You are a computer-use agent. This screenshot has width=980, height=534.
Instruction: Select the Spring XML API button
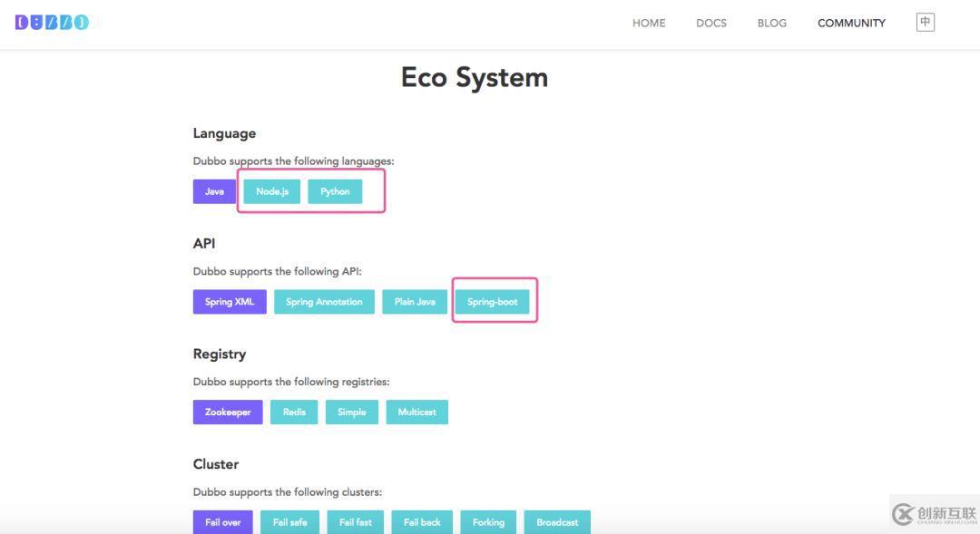click(x=230, y=302)
